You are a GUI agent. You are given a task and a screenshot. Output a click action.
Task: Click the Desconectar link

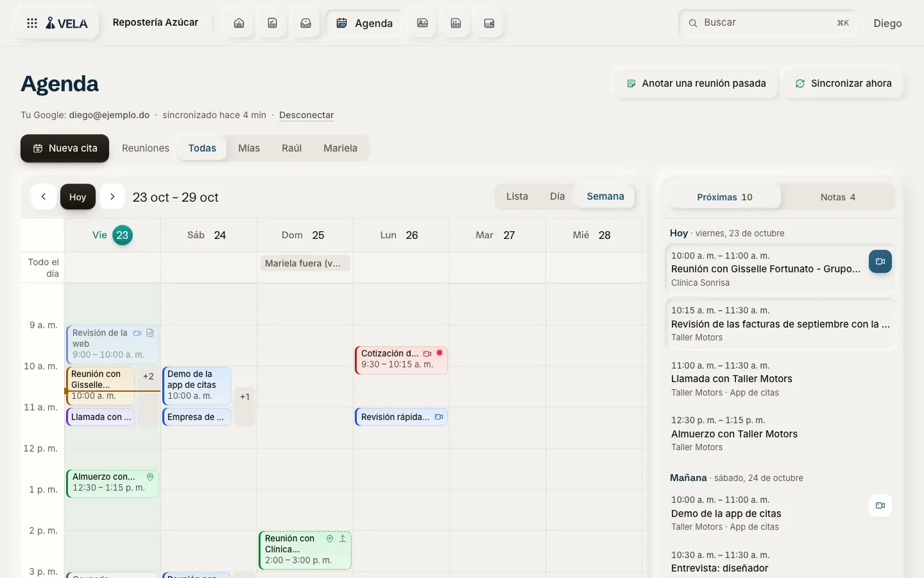[307, 115]
